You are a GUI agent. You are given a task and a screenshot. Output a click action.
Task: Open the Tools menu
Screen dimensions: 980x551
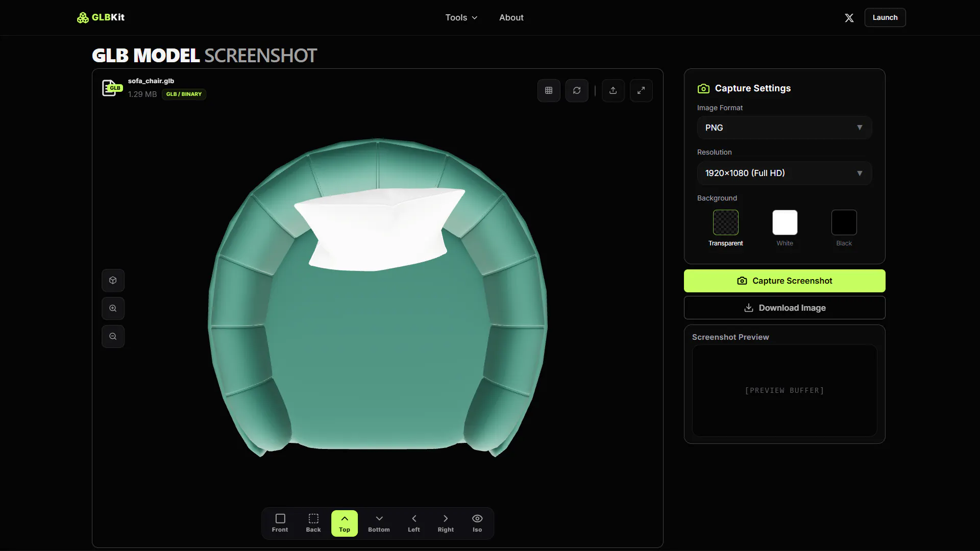point(461,17)
